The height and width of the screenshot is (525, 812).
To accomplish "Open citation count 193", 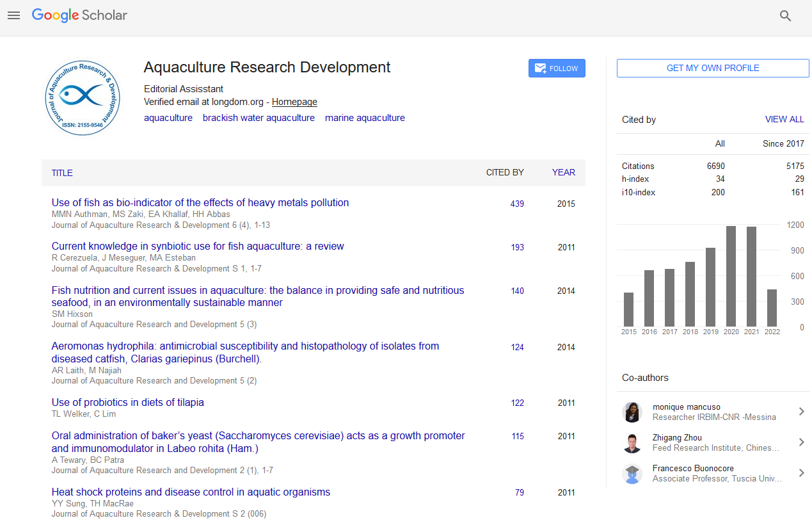I will (517, 247).
